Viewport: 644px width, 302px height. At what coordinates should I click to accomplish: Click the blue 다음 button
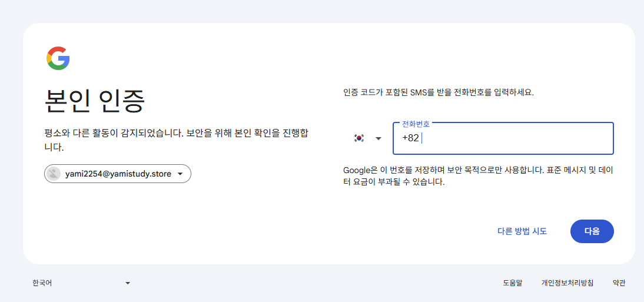[x=592, y=231]
